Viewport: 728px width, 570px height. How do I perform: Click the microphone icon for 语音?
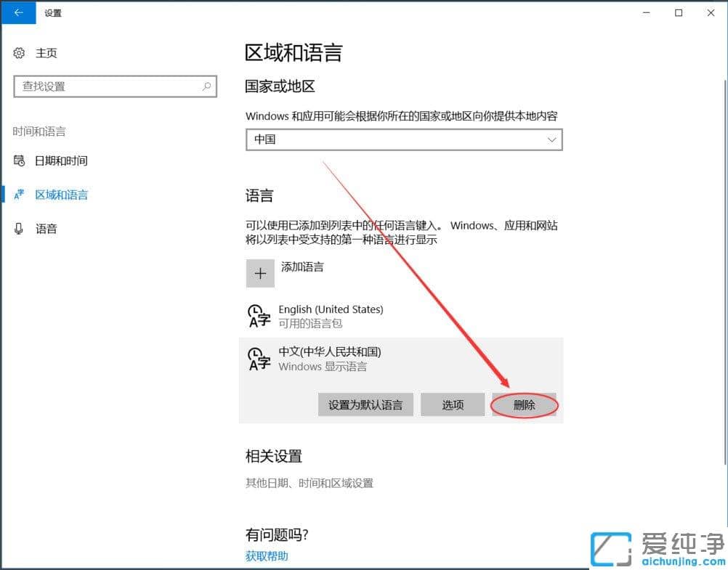[20, 229]
